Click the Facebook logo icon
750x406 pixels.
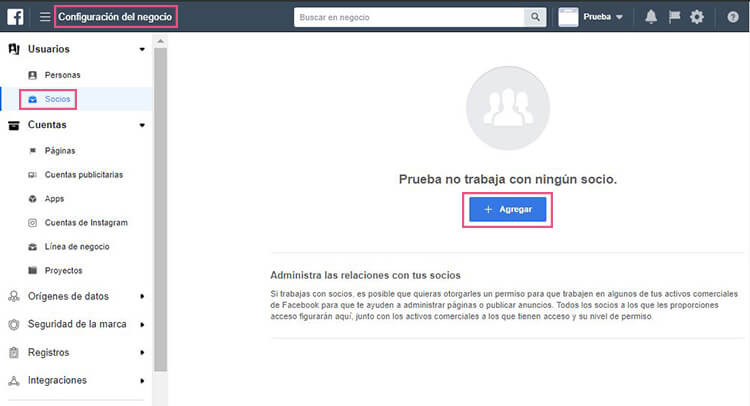tap(15, 17)
